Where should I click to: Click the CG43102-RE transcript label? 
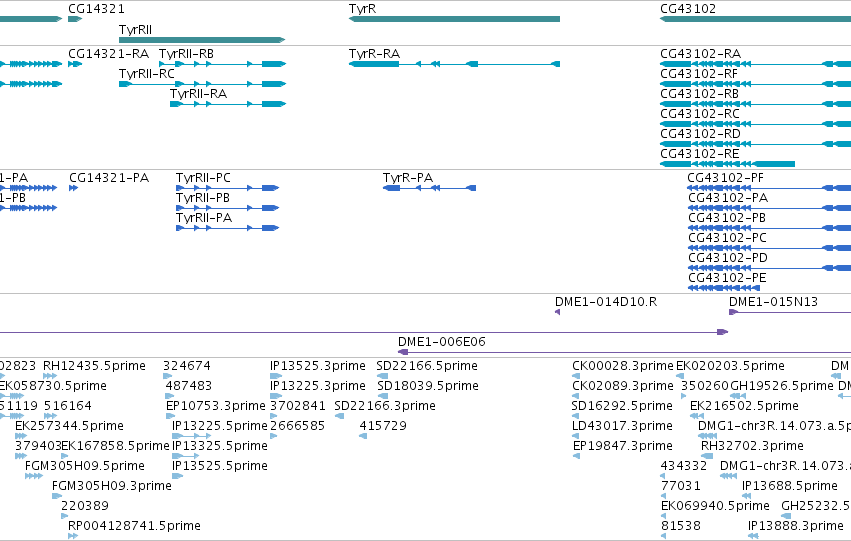click(x=700, y=154)
